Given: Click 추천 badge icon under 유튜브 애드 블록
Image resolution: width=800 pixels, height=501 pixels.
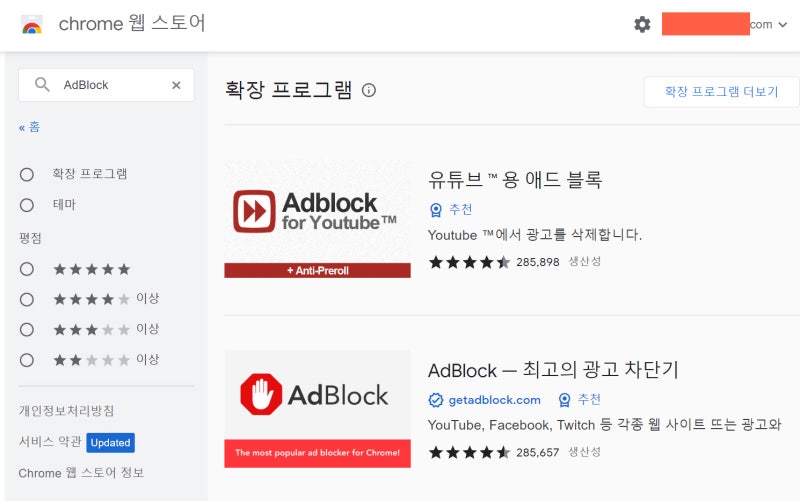Looking at the screenshot, I should [436, 210].
